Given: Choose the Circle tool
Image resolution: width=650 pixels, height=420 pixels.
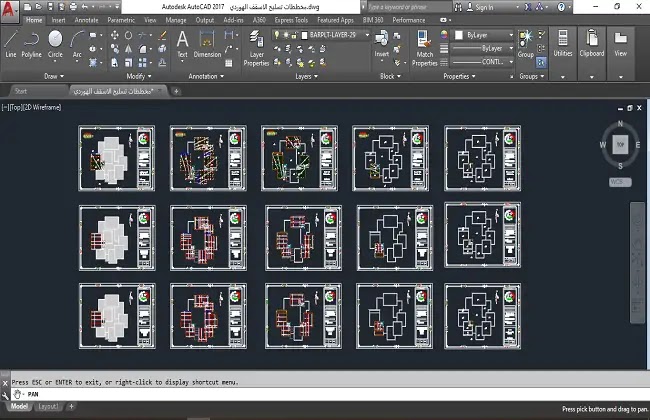Looking at the screenshot, I should coord(55,44).
